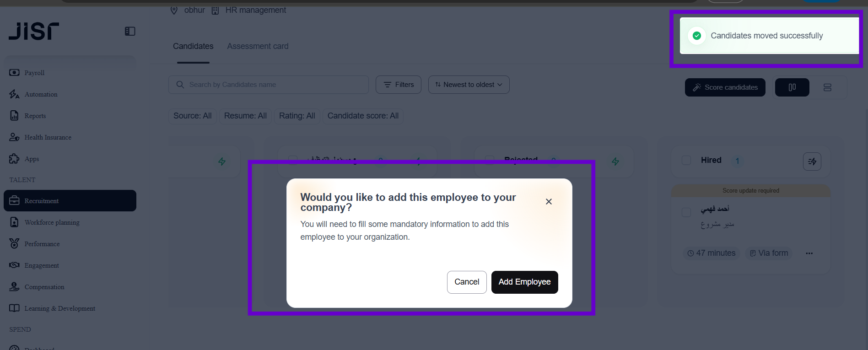
Task: Switch to the Assessment card tab
Action: tap(258, 46)
